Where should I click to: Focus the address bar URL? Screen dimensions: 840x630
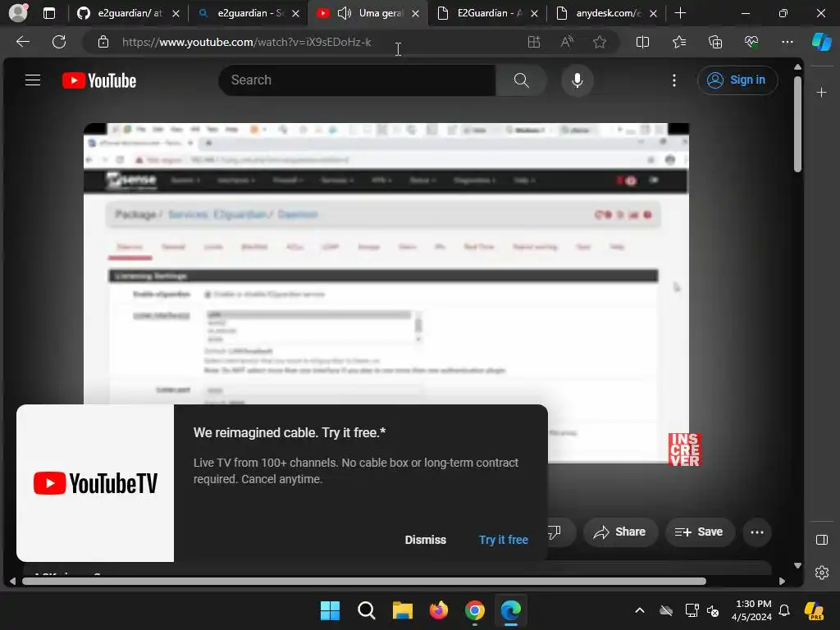[x=246, y=42]
